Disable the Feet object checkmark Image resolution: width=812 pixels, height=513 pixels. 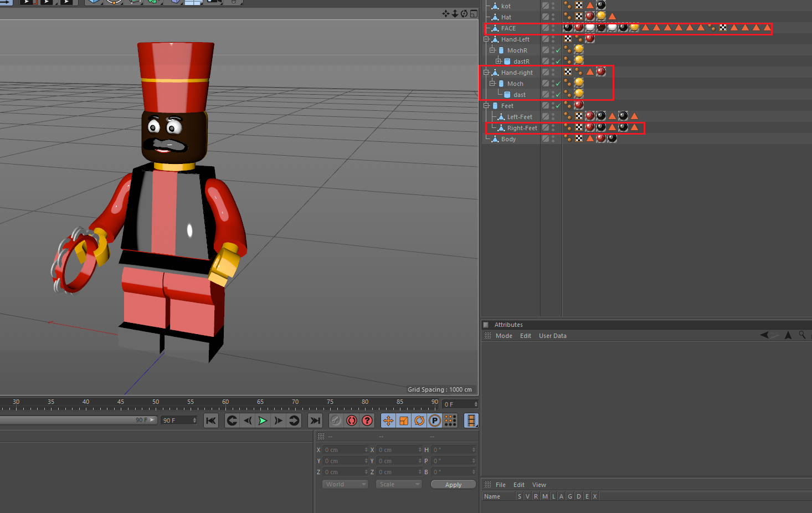tap(558, 106)
